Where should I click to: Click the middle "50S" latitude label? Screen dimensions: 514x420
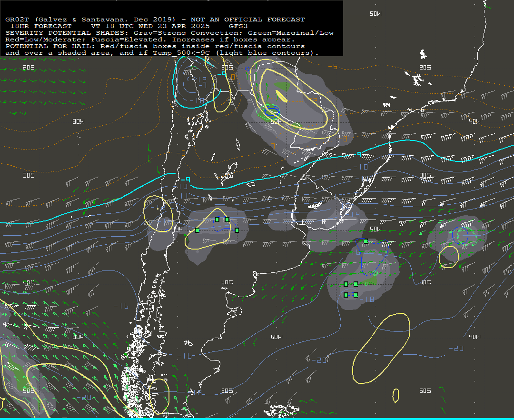click(227, 390)
